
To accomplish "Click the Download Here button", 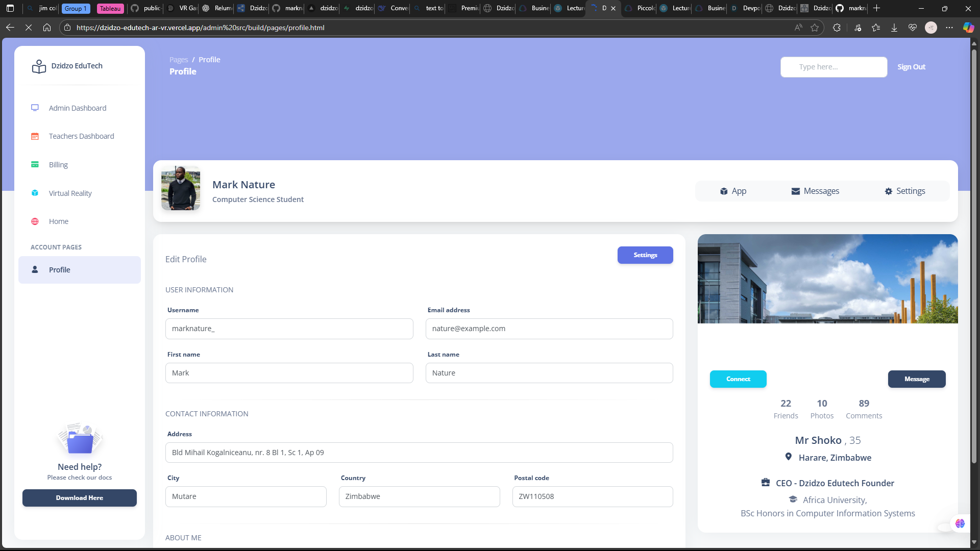I will [x=80, y=498].
